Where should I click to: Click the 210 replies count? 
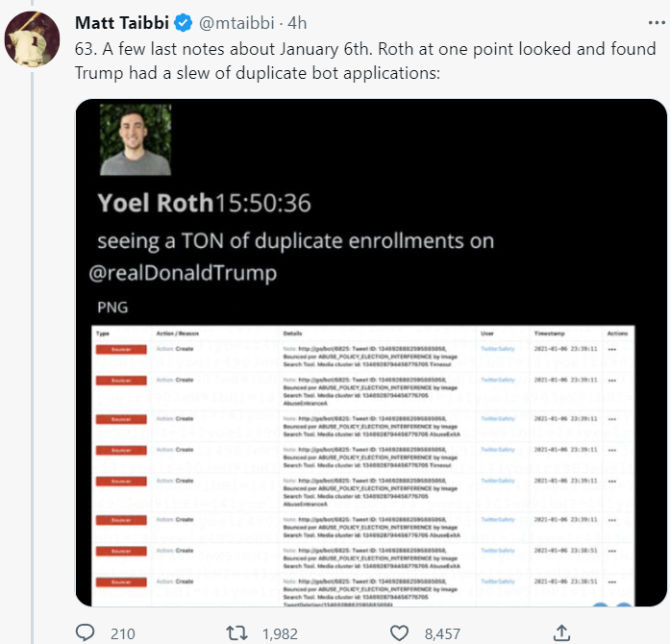(x=122, y=633)
